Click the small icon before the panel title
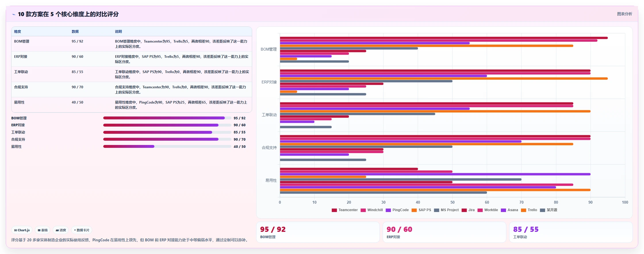This screenshot has height=254, width=644. click(x=14, y=14)
